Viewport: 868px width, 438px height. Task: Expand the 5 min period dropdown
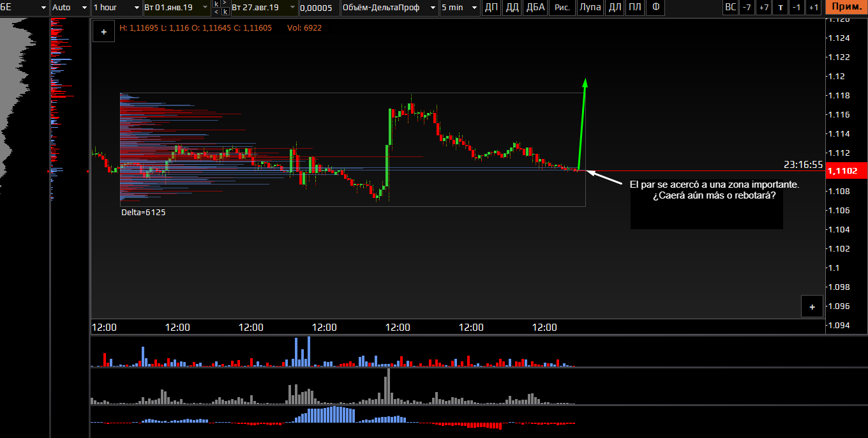coord(460,8)
